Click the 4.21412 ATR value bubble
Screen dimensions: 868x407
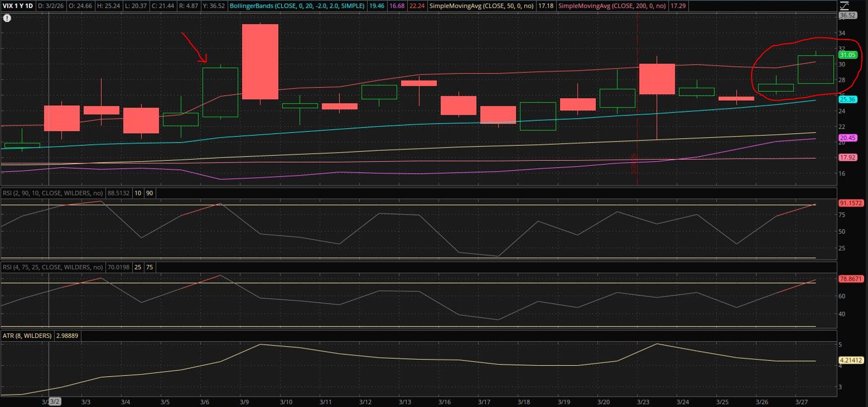[x=850, y=360]
